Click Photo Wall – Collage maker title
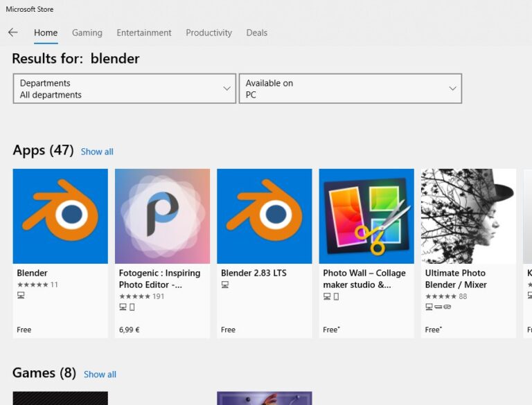The height and width of the screenshot is (405, 532). point(364,279)
